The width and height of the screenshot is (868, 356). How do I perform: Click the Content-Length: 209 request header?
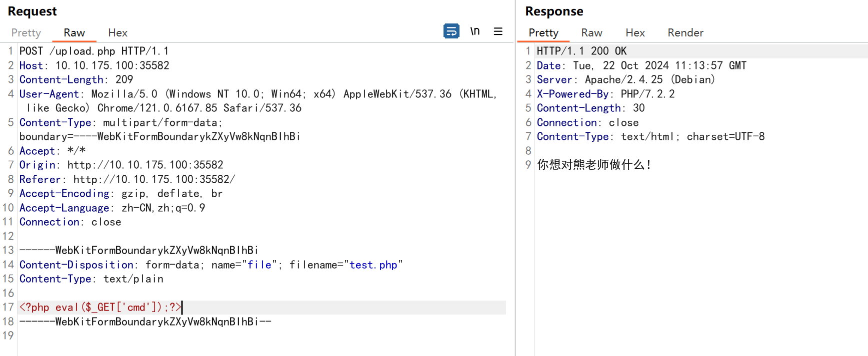[x=76, y=79]
